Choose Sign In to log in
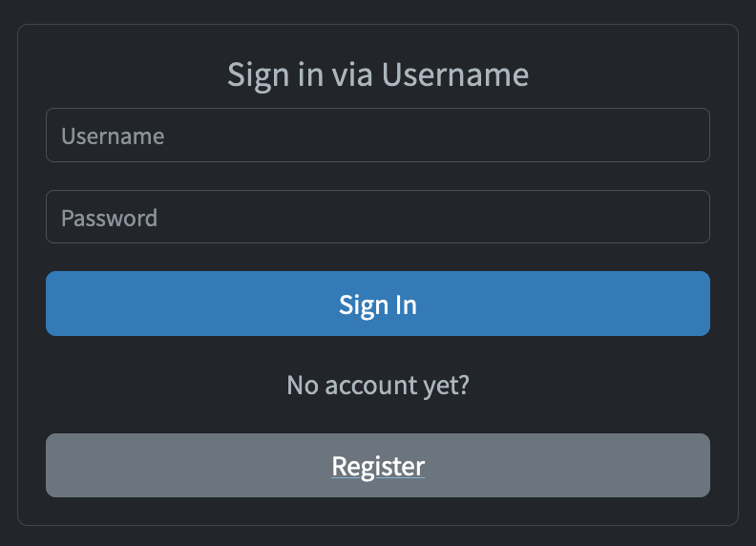The height and width of the screenshot is (546, 756). [x=377, y=304]
